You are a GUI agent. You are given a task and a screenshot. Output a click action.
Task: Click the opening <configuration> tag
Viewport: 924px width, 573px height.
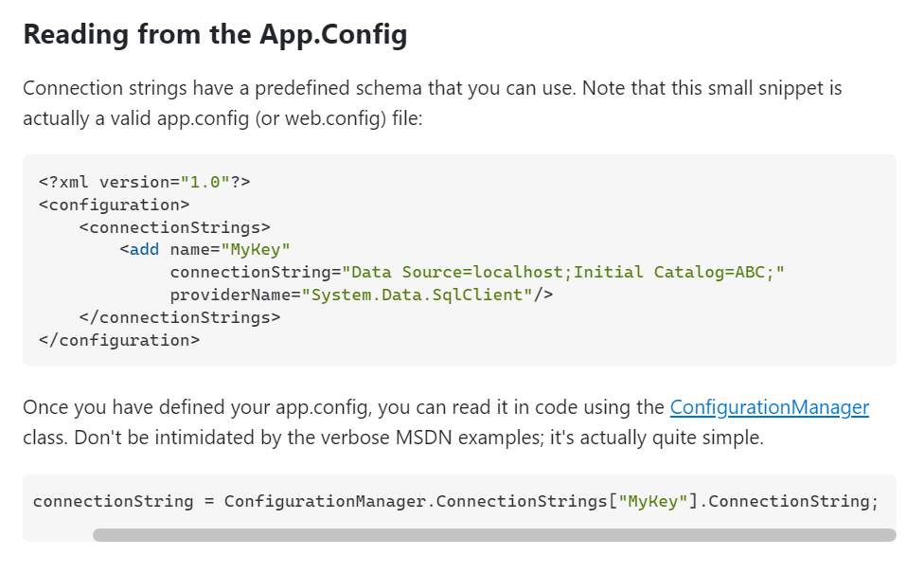[115, 205]
